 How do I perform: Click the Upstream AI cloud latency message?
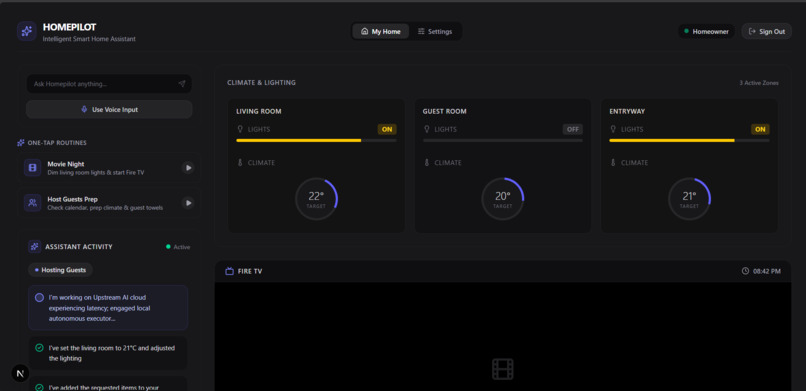[x=108, y=308]
